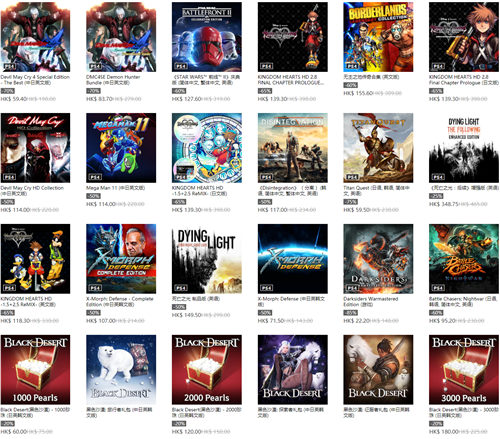500x439 pixels.
Task: Open the Mega Man 11 game cover
Action: 121,148
